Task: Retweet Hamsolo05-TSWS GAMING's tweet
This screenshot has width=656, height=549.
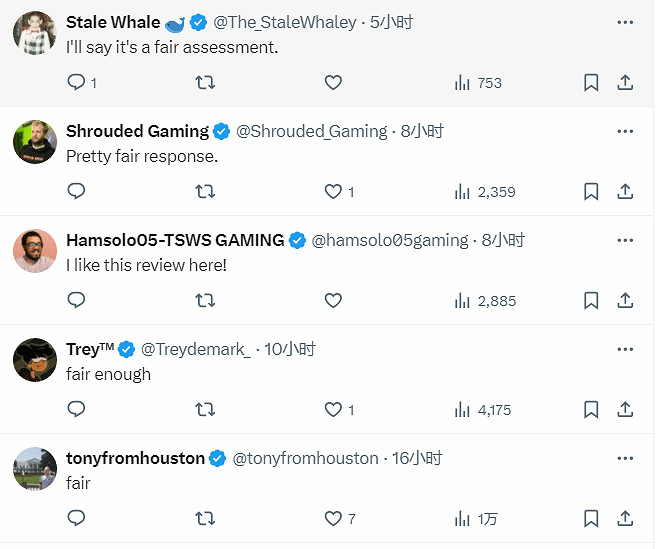Action: (x=205, y=300)
